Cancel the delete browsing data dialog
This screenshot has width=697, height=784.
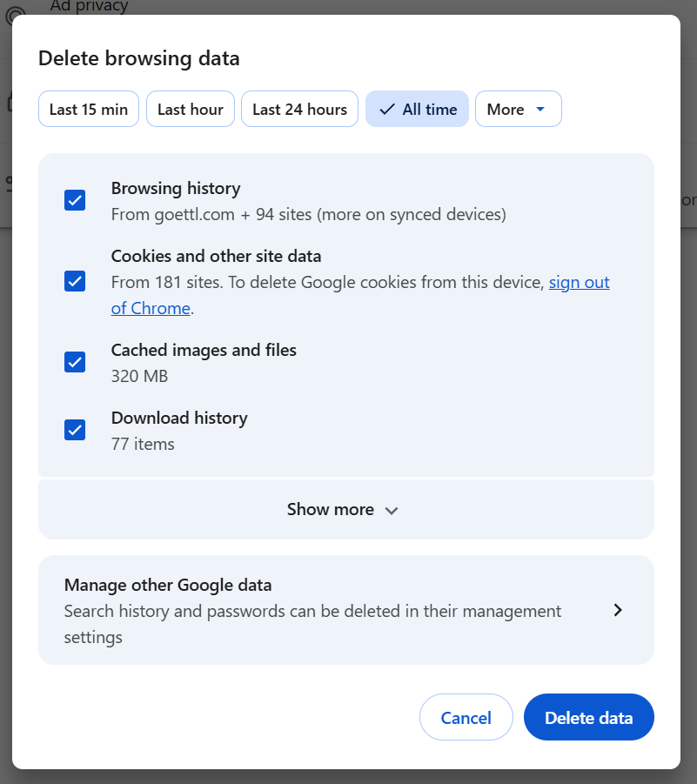coord(466,718)
